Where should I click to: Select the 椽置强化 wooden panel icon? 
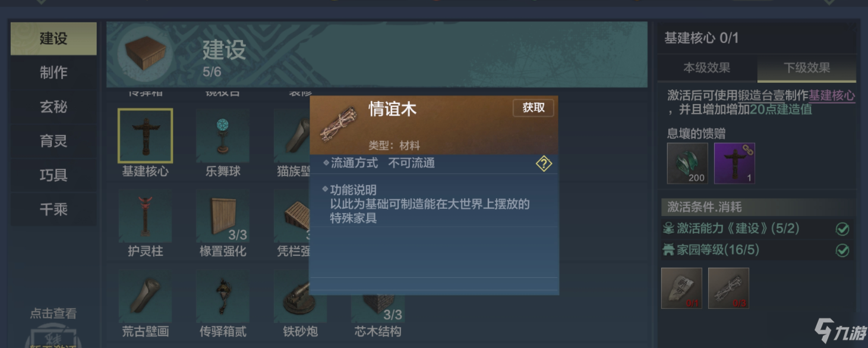[222, 216]
